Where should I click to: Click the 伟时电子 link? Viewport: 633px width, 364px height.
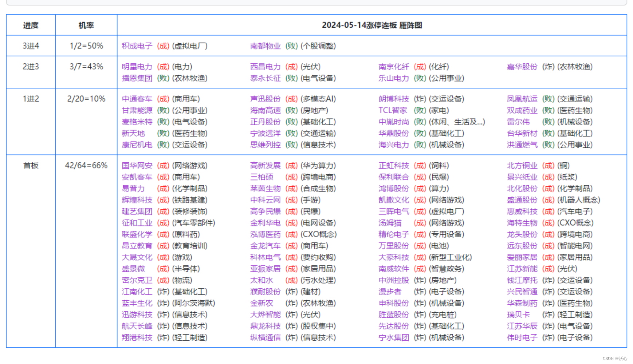pyautogui.click(x=522, y=338)
